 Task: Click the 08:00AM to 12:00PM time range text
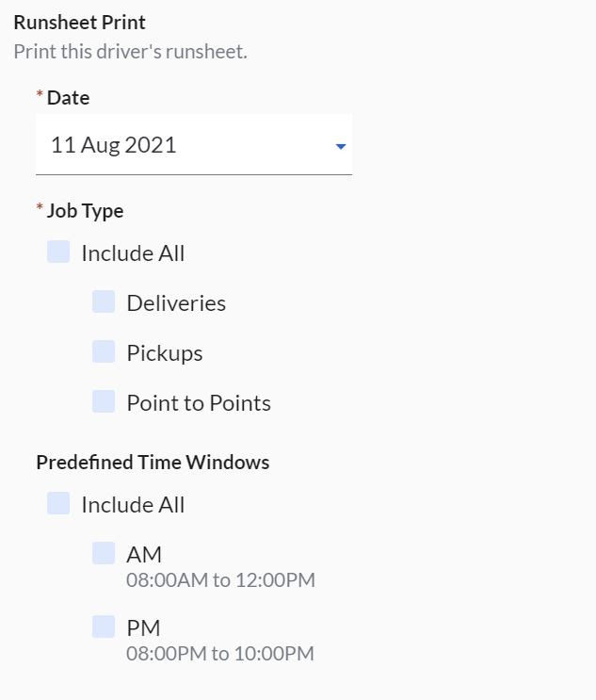coord(220,579)
